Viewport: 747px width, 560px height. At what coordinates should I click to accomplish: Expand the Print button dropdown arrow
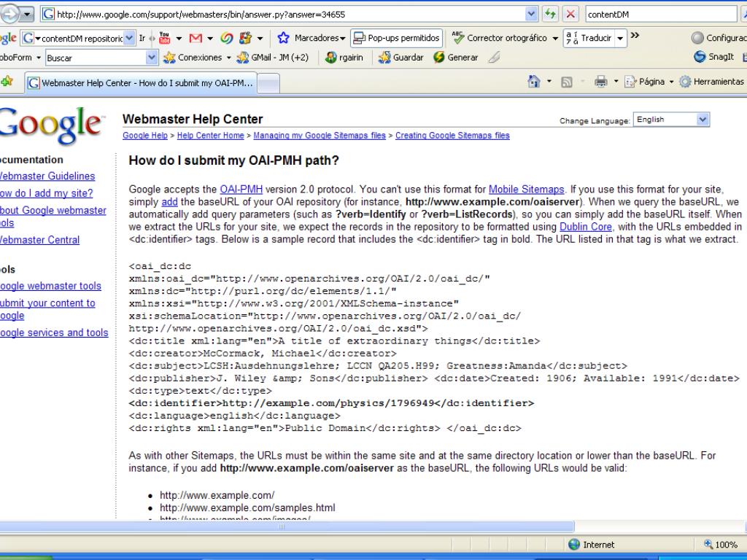[x=616, y=82]
